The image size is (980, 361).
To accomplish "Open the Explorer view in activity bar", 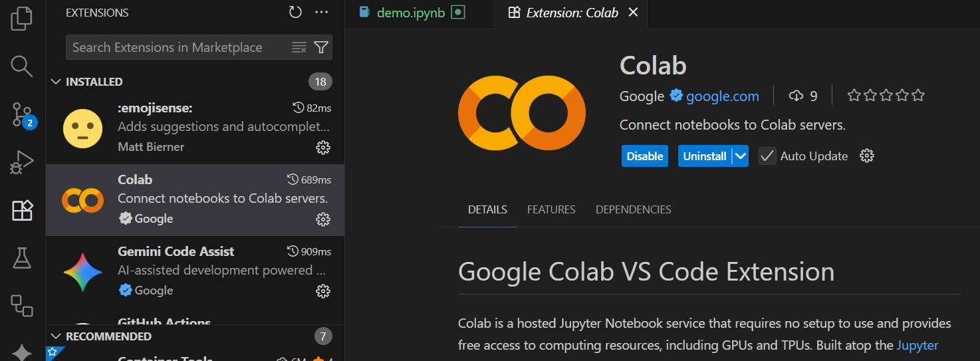I will 22,18.
